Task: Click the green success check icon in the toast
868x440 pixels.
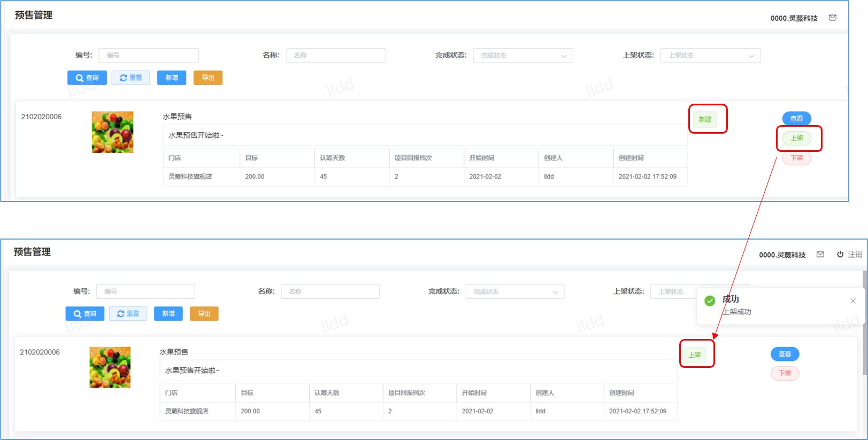Action: pos(710,301)
